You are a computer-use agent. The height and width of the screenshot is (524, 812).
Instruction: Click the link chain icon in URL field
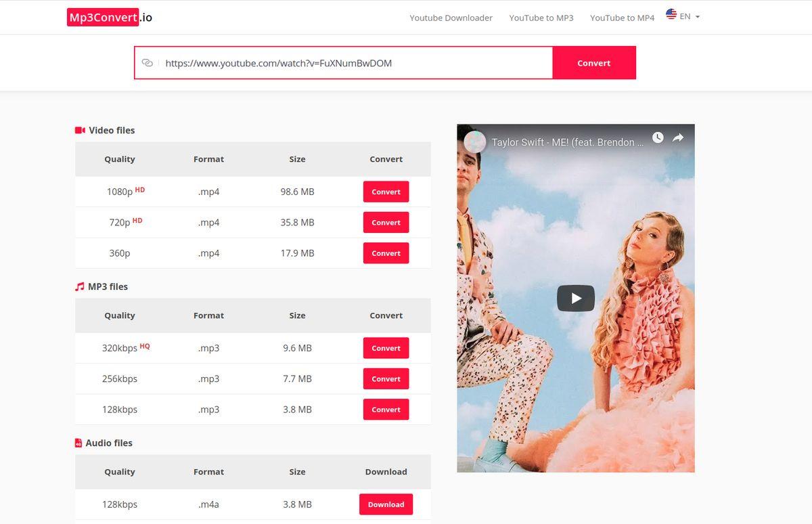click(148, 63)
